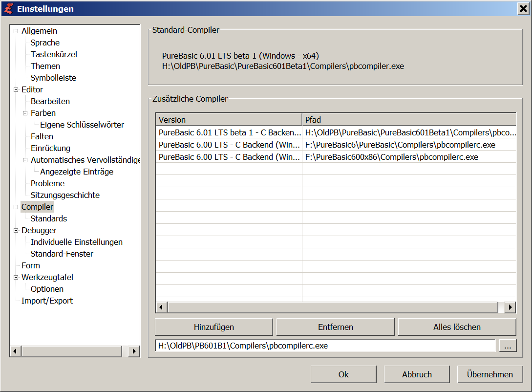Image resolution: width=532 pixels, height=392 pixels.
Task: Collapse the Editor tree node
Action: (x=16, y=89)
